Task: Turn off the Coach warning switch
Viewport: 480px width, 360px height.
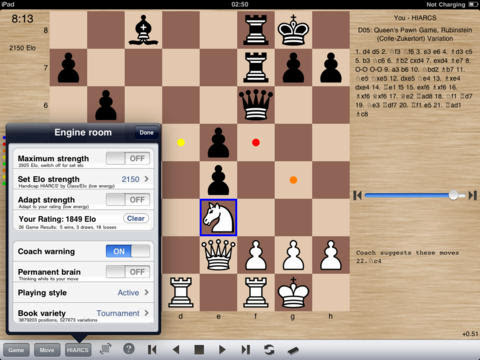Action: 128,251
